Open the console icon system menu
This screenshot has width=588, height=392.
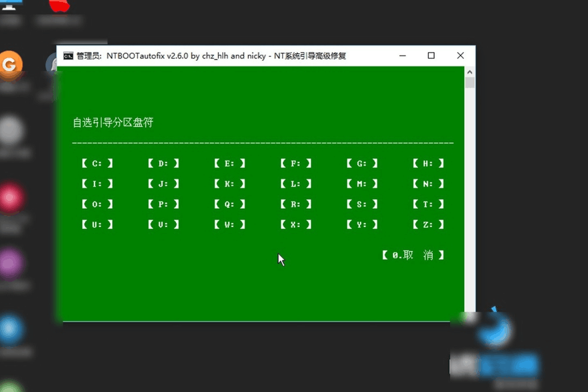tap(68, 56)
